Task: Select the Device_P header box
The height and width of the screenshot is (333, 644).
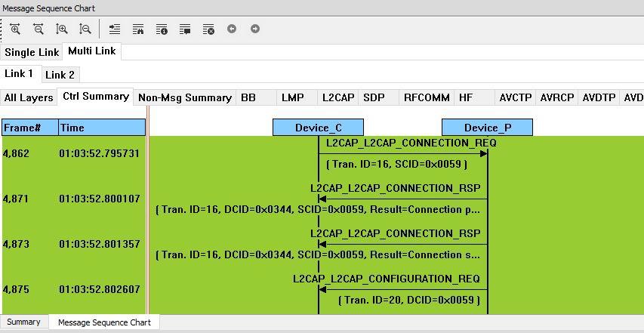Action: (x=488, y=128)
